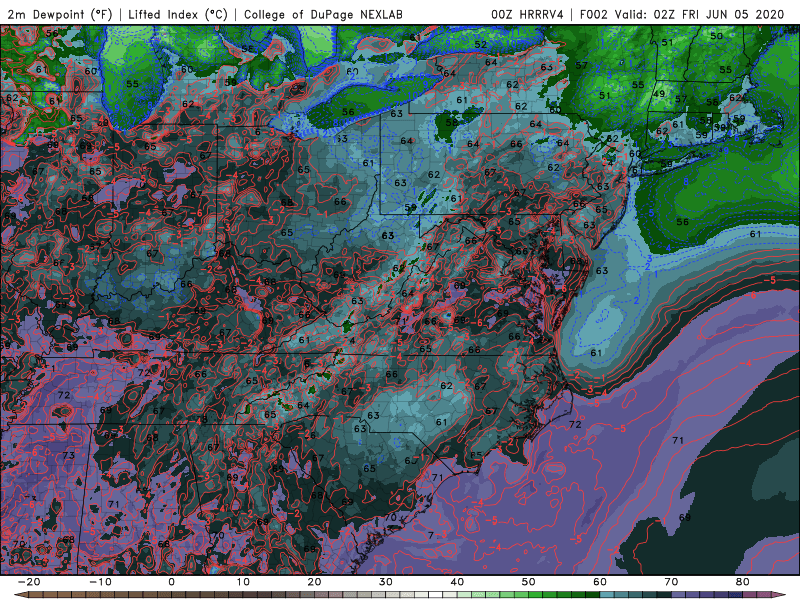The width and height of the screenshot is (800, 600).
Task: Click the "52" dewpoint value near top center
Action: 481,44
